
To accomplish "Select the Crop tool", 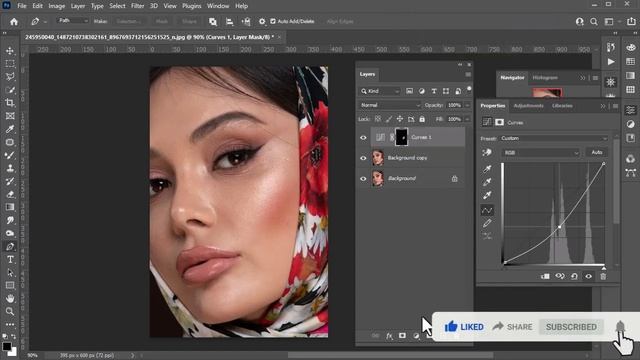I will [10, 103].
